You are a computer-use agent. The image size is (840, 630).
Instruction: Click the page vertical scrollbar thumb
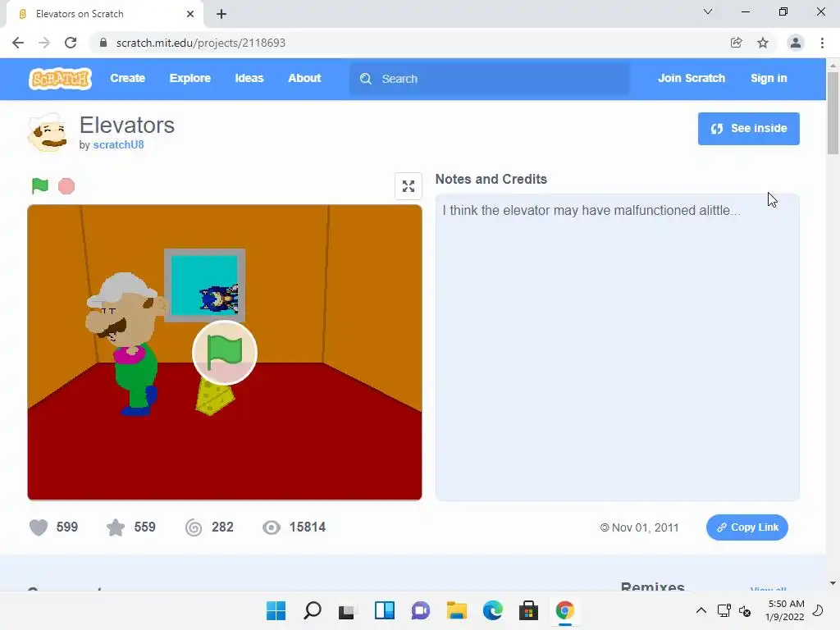click(x=833, y=112)
